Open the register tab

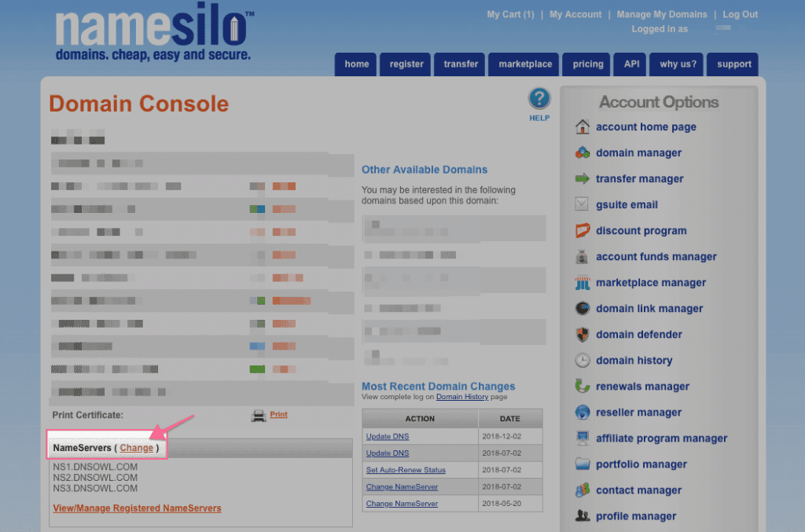click(406, 64)
